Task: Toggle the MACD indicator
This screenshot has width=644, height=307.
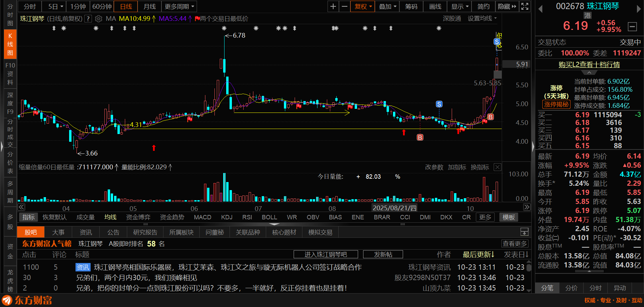Action: (x=203, y=217)
